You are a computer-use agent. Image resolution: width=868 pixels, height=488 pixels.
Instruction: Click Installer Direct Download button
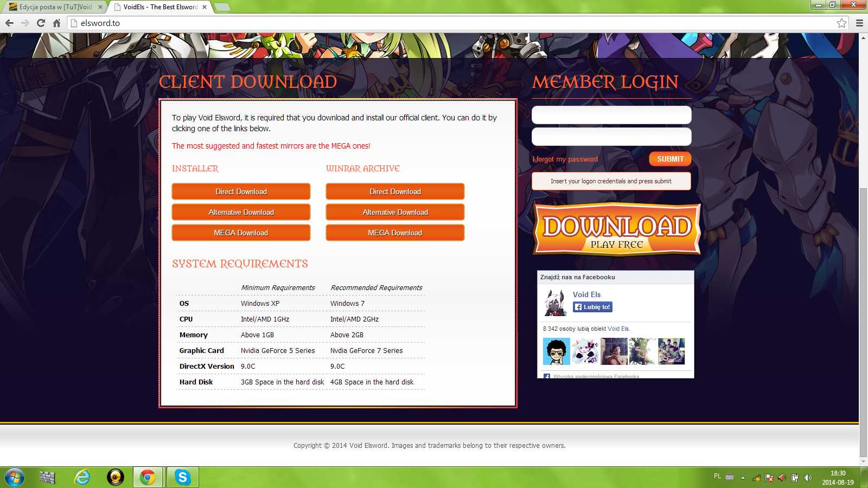241,191
